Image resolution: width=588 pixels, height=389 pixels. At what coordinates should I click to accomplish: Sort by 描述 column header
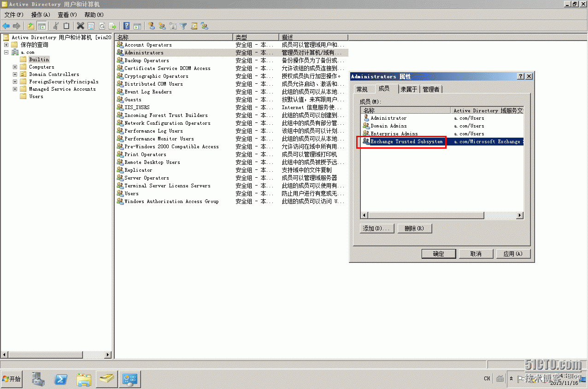(314, 37)
